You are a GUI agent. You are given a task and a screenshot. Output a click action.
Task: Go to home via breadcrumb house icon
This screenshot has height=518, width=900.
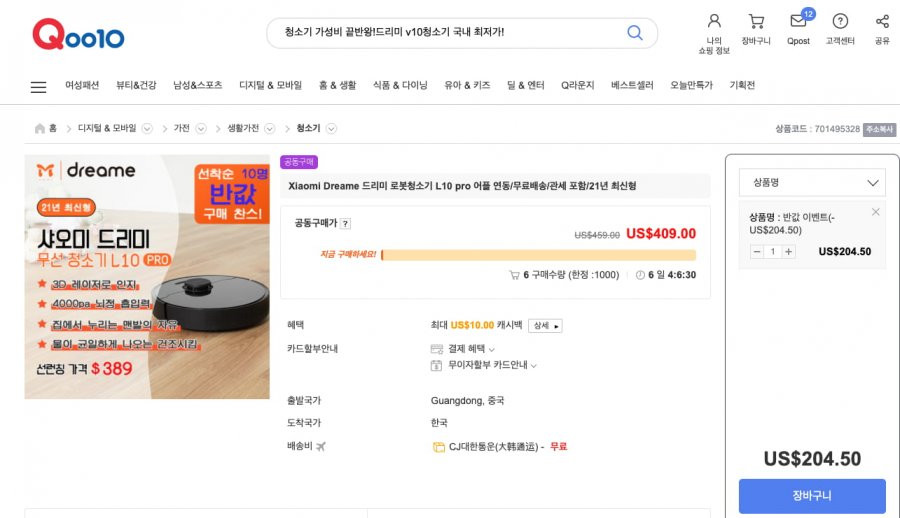(x=40, y=128)
